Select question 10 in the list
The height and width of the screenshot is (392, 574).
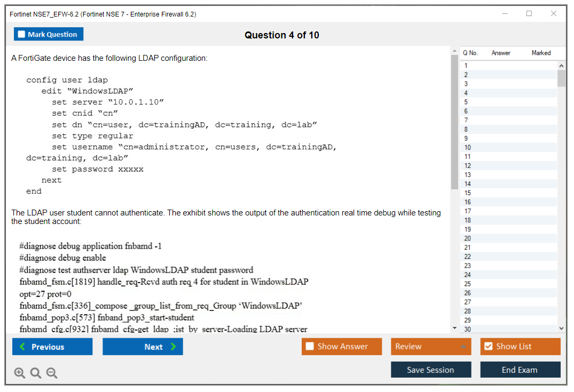pos(468,148)
